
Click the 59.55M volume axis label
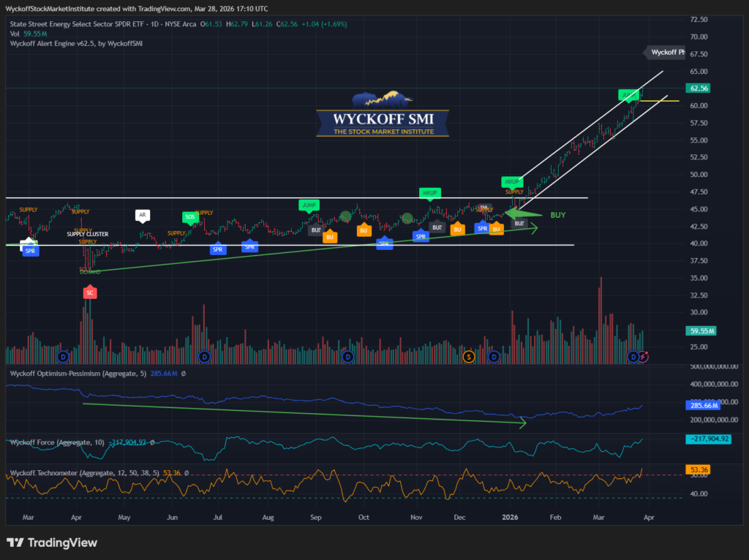click(x=702, y=330)
